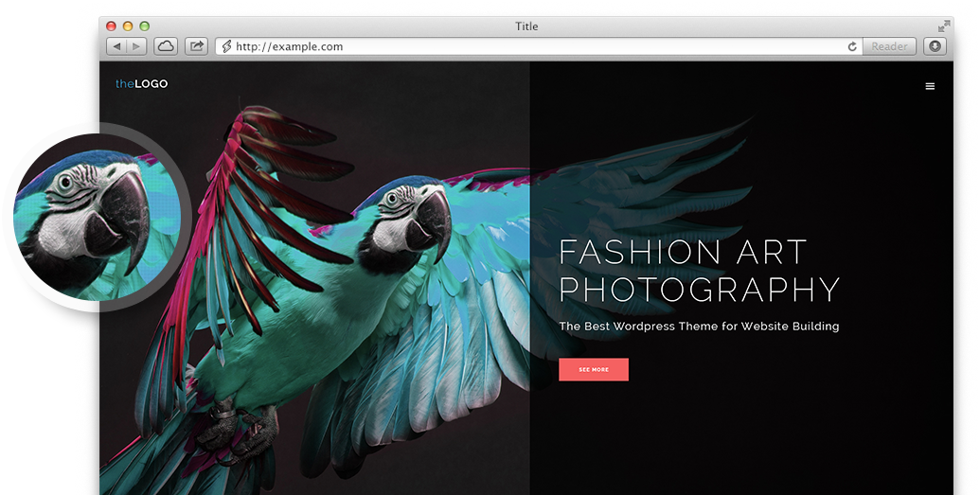Click the browser Back arrow button
Image resolution: width=980 pixels, height=495 pixels.
[x=116, y=46]
